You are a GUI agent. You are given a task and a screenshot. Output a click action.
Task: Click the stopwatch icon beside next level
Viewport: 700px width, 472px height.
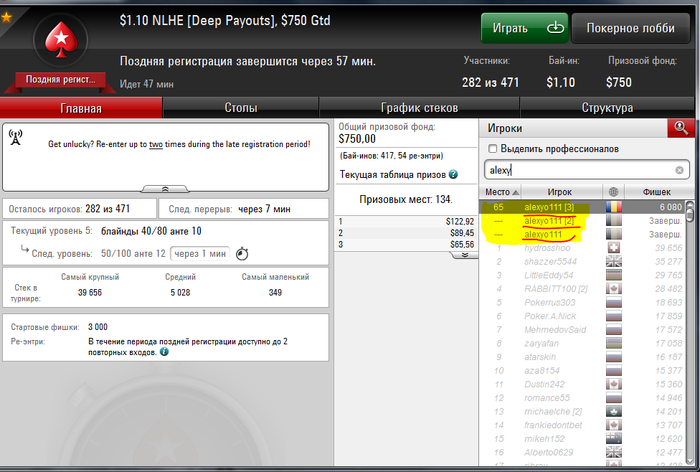(242, 253)
